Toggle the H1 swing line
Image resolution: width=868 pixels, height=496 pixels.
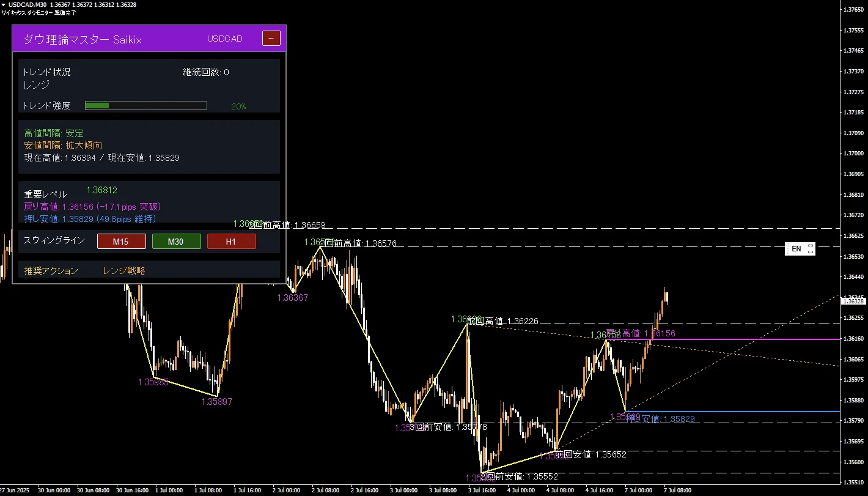[231, 242]
